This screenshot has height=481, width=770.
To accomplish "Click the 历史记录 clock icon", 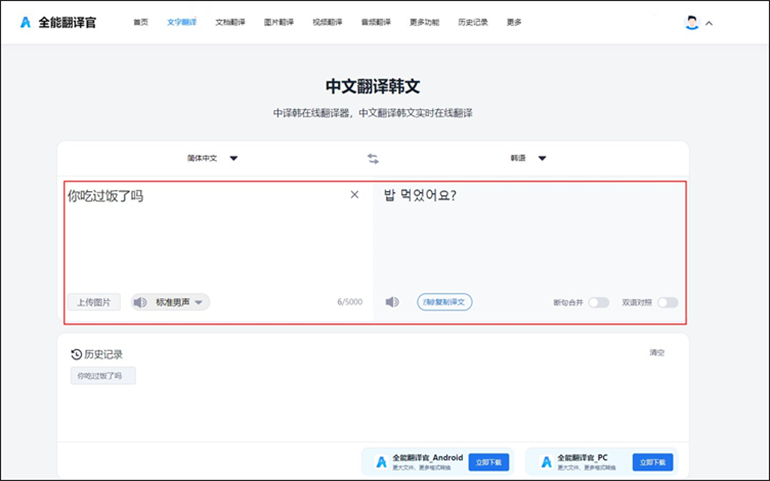I will click(x=76, y=354).
